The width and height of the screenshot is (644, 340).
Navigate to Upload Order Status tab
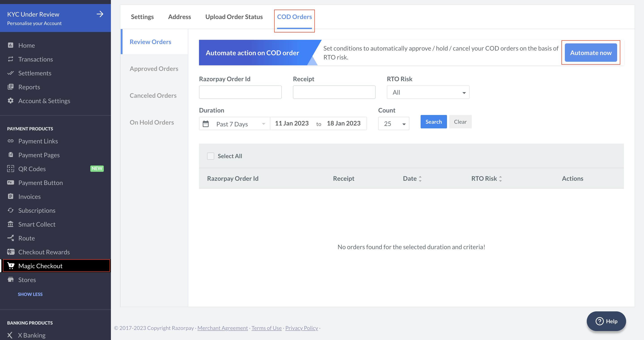234,16
